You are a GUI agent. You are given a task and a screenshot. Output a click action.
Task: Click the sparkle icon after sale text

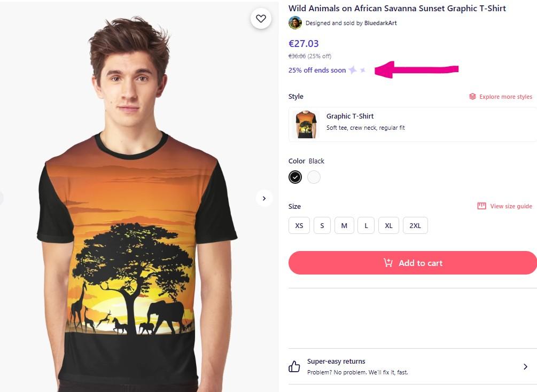pyautogui.click(x=353, y=70)
